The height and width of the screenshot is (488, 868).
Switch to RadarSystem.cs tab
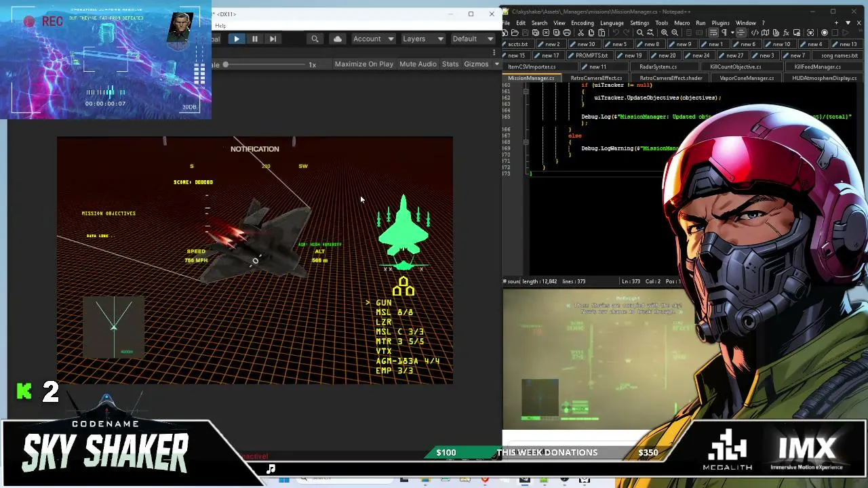tap(658, 67)
